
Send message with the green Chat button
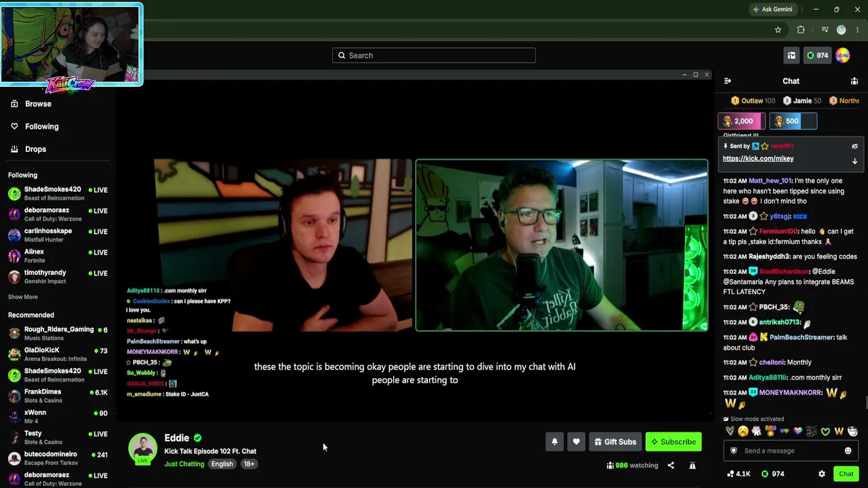pos(846,474)
